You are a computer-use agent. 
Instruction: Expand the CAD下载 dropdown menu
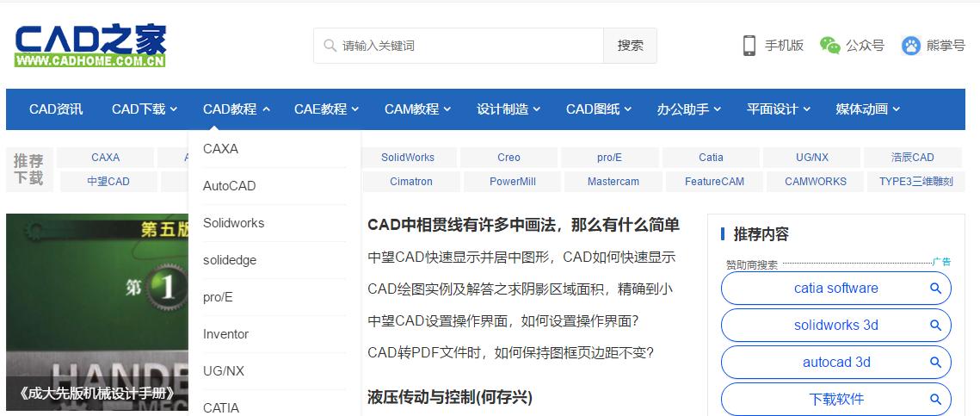pyautogui.click(x=145, y=109)
